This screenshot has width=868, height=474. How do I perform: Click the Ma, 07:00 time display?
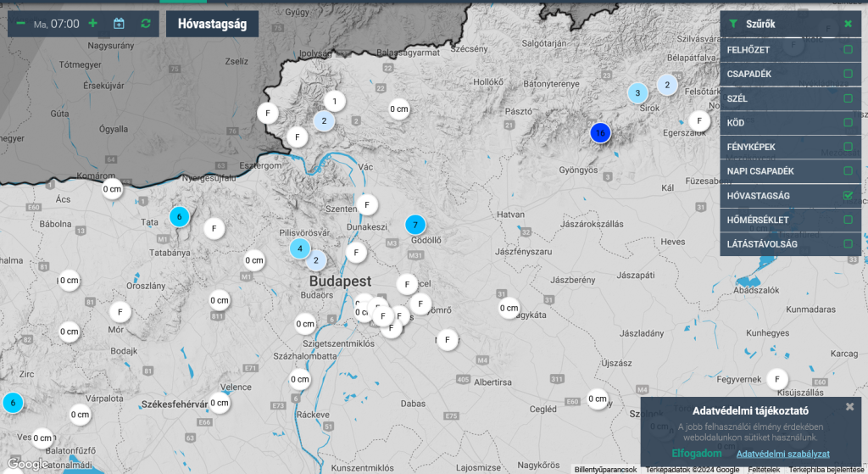(57, 24)
